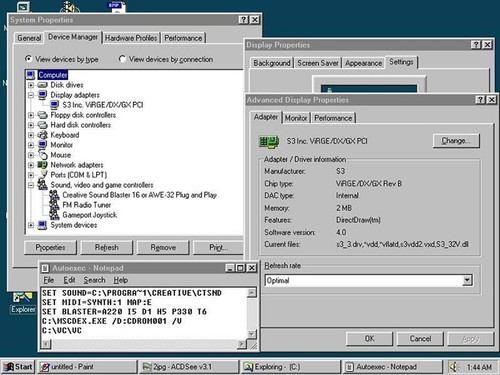Click the SET BLASTER line in Notepad
Screen dimensions: 500x375
click(124, 312)
